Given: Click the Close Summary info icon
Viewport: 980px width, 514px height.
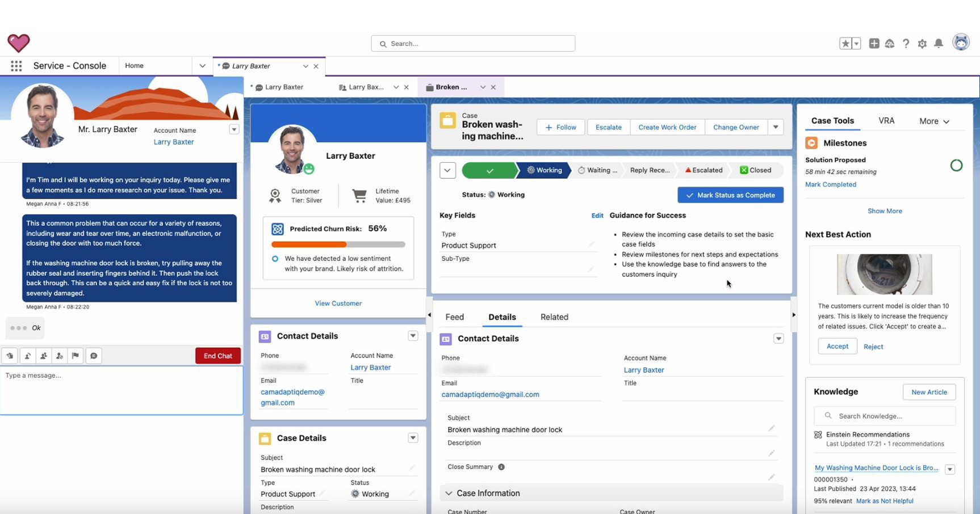Looking at the screenshot, I should [x=501, y=467].
